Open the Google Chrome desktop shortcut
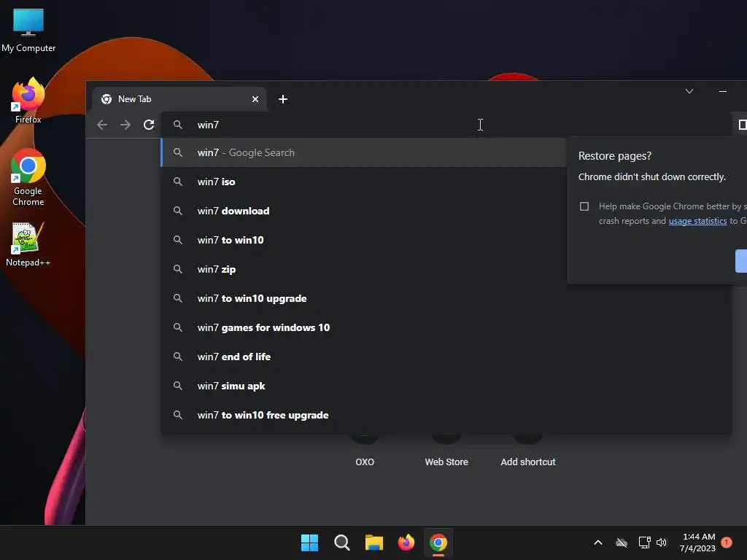 [x=28, y=177]
